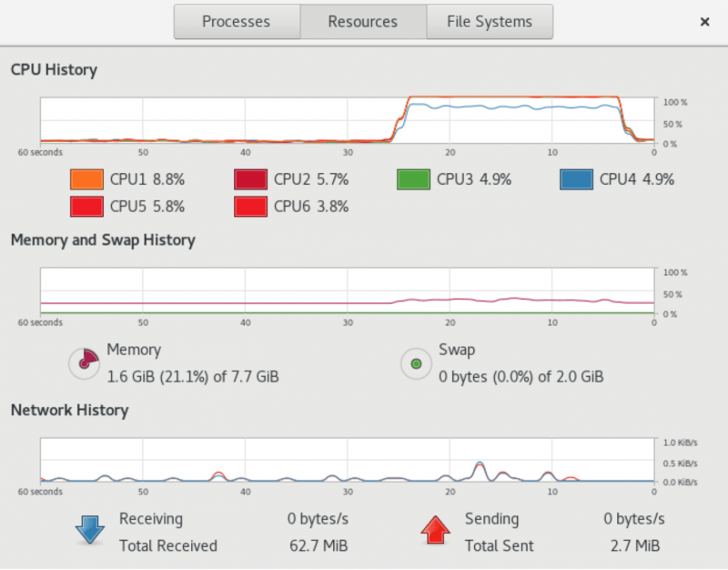
Task: Click the Memory pie chart icon
Action: [84, 362]
